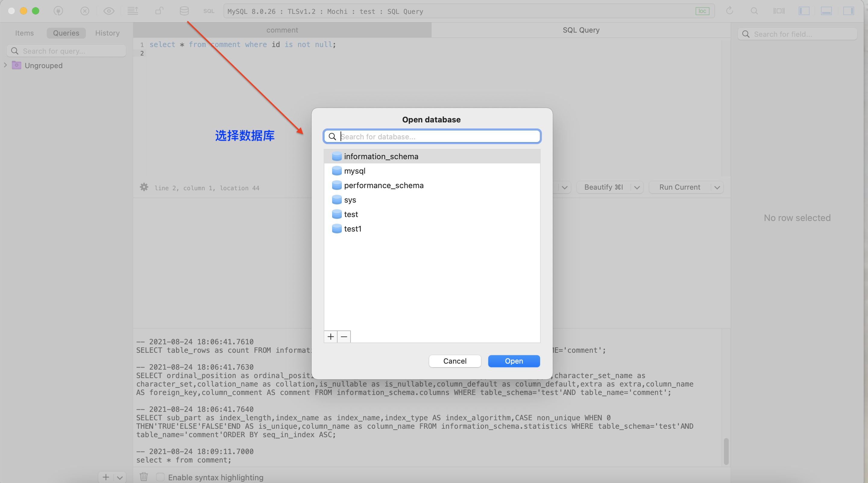This screenshot has width=868, height=483.
Task: Switch to the Items tab
Action: tap(24, 33)
